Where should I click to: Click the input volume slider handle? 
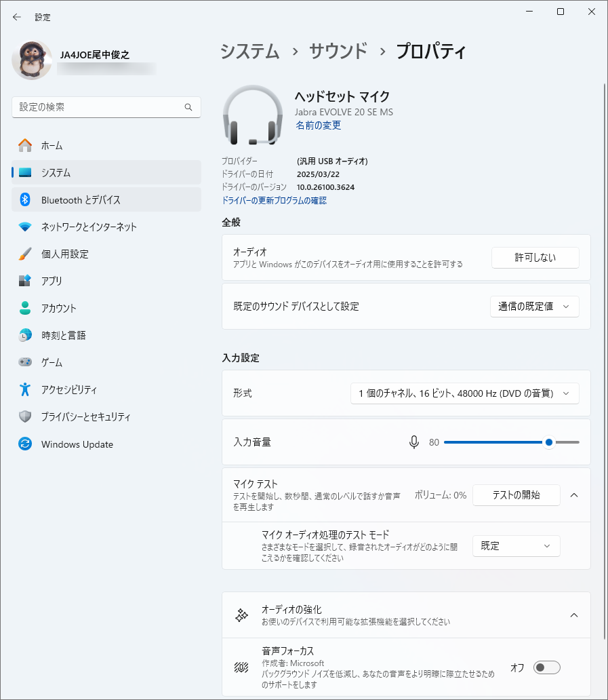[548, 442]
